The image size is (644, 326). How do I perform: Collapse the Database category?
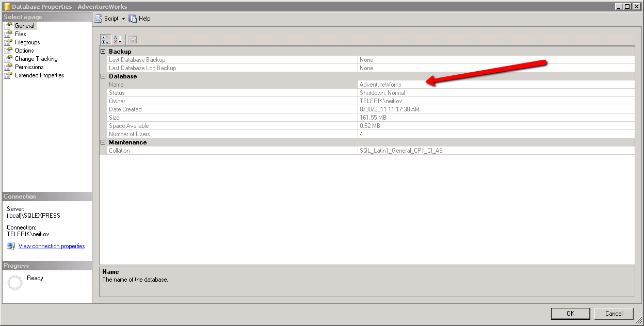pyautogui.click(x=103, y=76)
